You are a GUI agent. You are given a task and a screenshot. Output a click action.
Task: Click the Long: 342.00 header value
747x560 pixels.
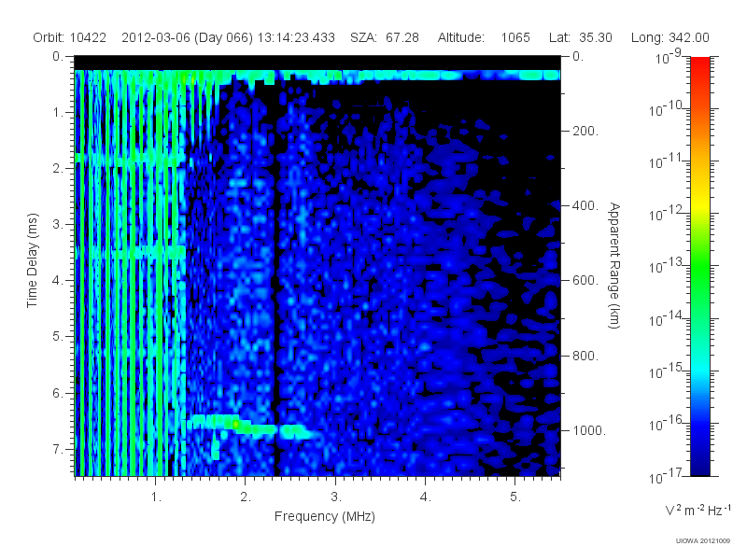tap(669, 37)
